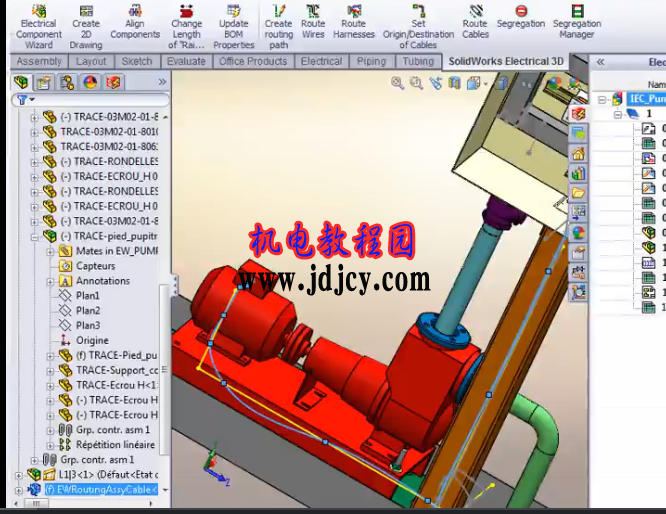
Task: Expand the Annotations folder
Action: pos(50,282)
